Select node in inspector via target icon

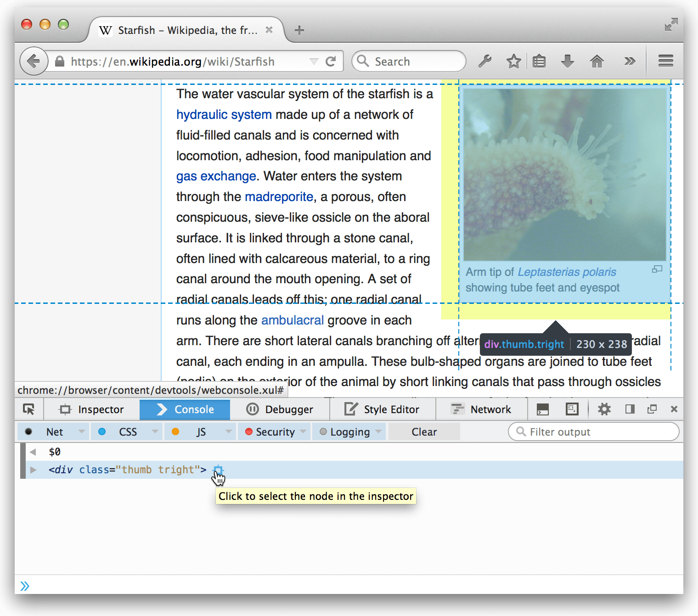(x=218, y=470)
